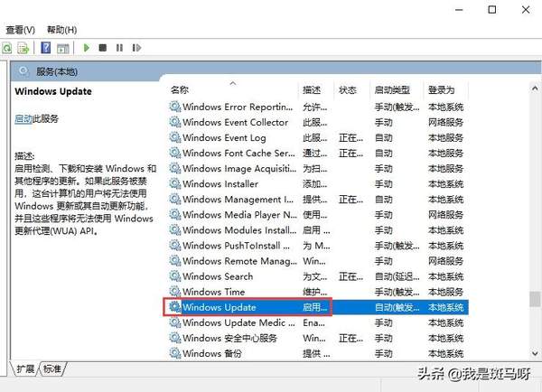Minimize the Services window
This screenshot has height=392, width=542.
tap(459, 10)
